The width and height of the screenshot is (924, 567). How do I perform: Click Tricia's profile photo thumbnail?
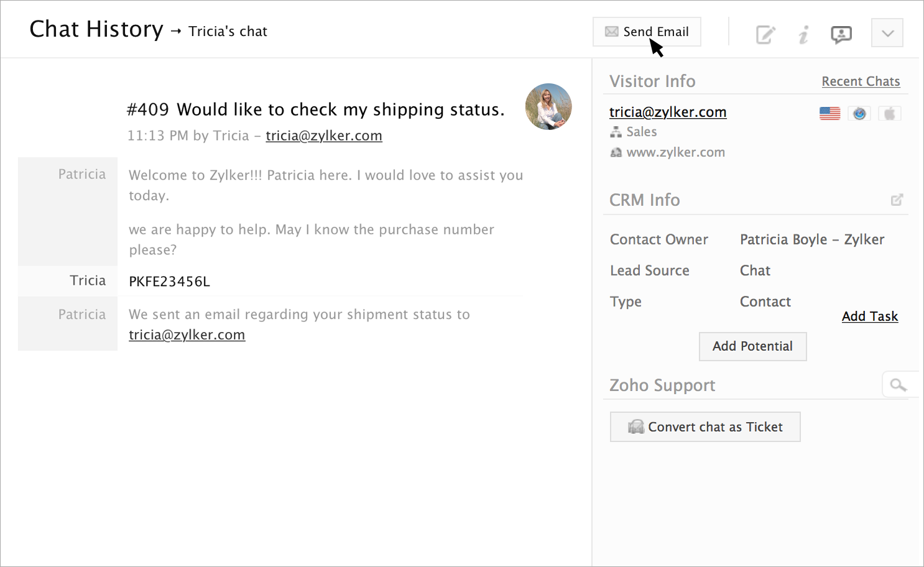(548, 107)
